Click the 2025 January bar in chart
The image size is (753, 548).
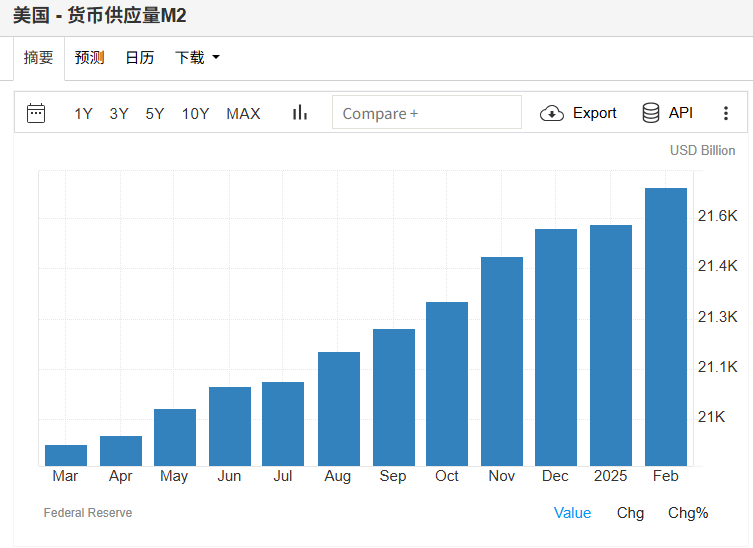pos(611,345)
